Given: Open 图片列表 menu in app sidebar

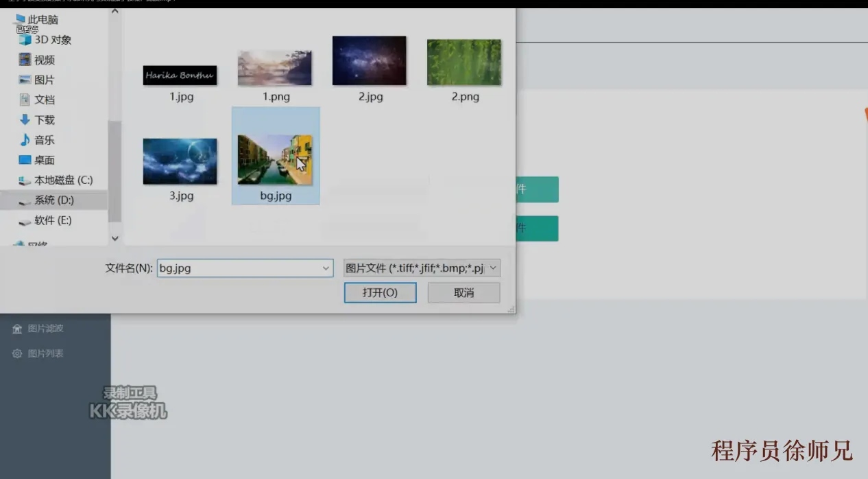Looking at the screenshot, I should (46, 353).
